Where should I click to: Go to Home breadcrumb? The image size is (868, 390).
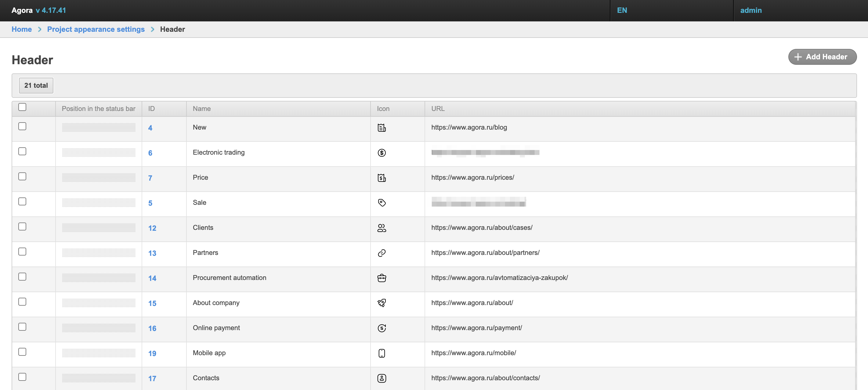pyautogui.click(x=22, y=29)
